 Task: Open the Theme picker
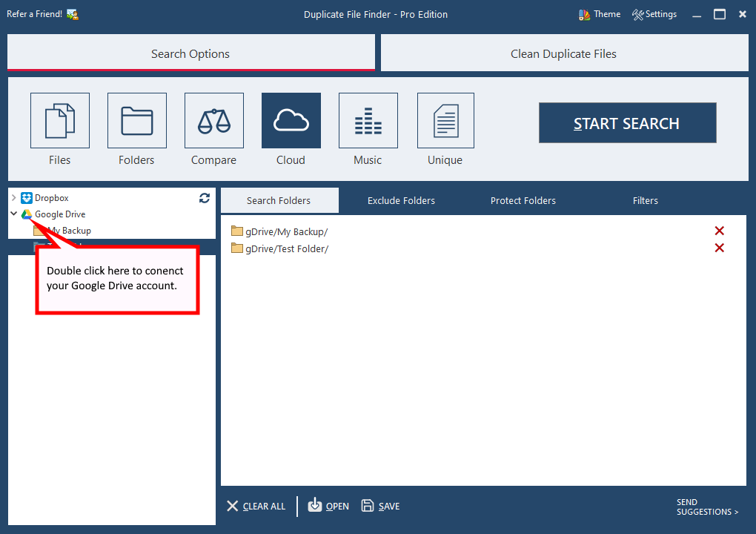coord(600,15)
